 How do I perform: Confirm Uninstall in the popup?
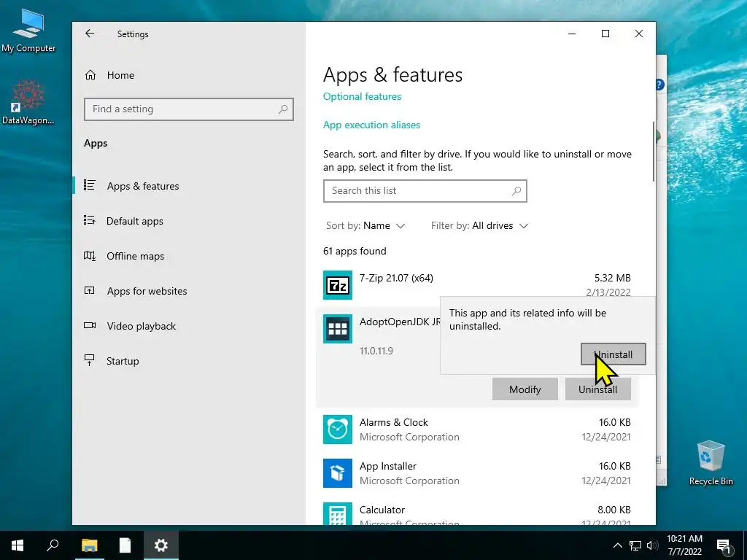click(613, 354)
